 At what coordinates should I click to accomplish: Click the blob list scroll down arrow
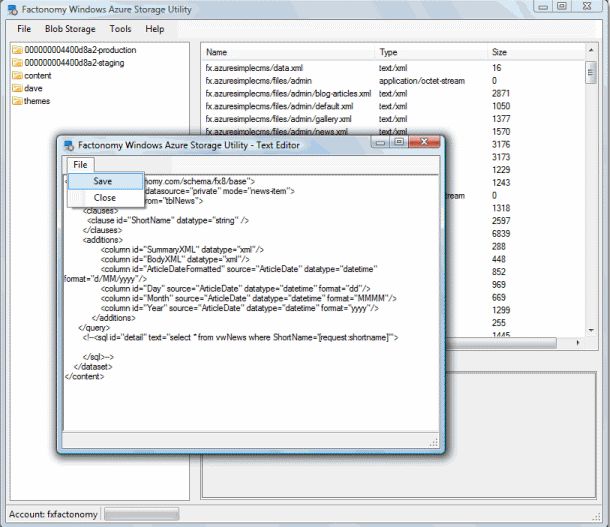pos(591,330)
